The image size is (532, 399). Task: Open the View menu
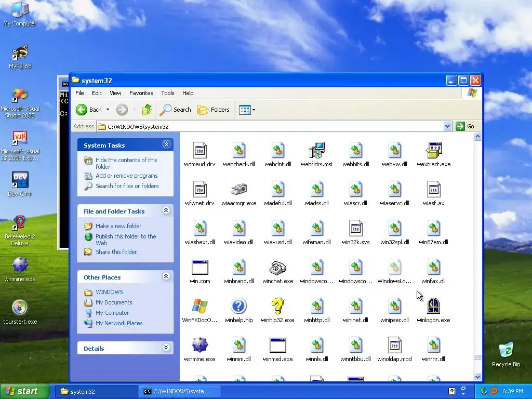pyautogui.click(x=115, y=93)
